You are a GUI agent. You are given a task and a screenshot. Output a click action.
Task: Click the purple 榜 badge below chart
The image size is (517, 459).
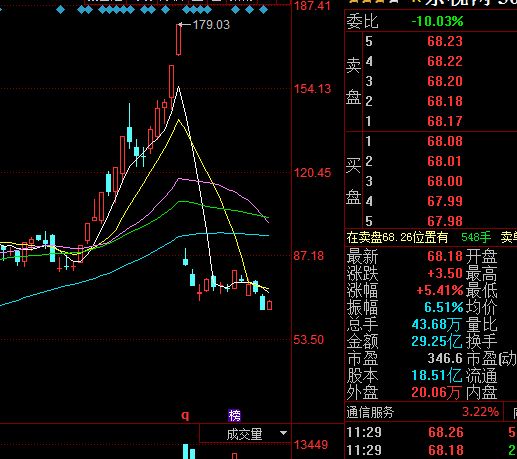(x=234, y=415)
